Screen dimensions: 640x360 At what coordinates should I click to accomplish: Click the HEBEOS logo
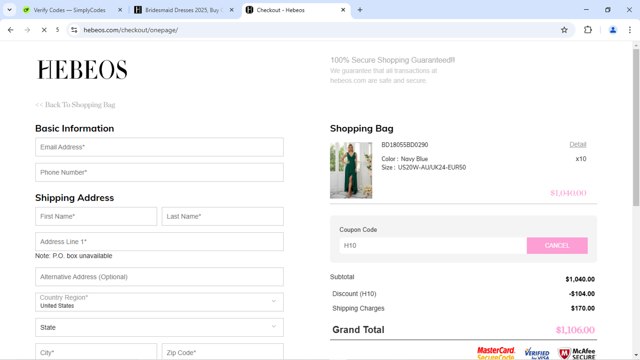(82, 69)
